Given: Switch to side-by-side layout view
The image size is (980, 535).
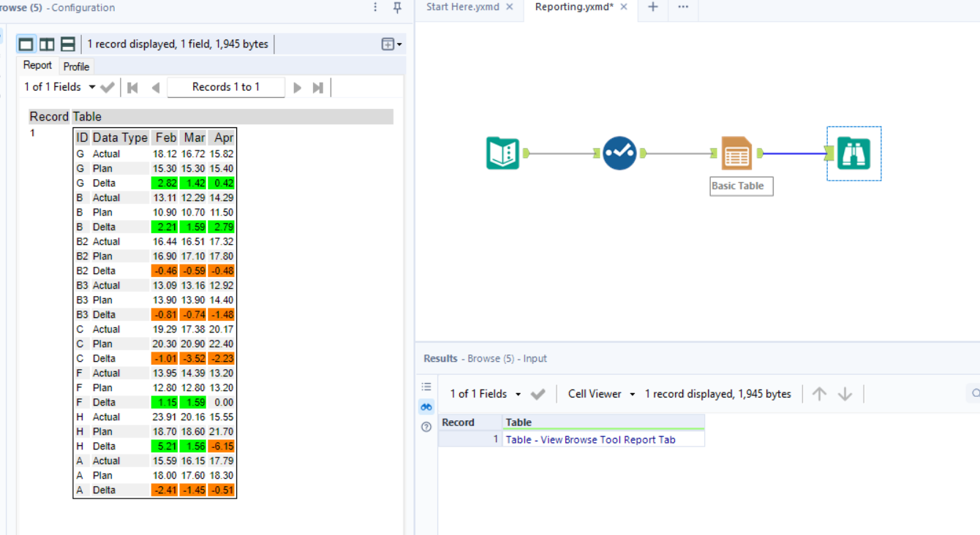Looking at the screenshot, I should pos(46,44).
